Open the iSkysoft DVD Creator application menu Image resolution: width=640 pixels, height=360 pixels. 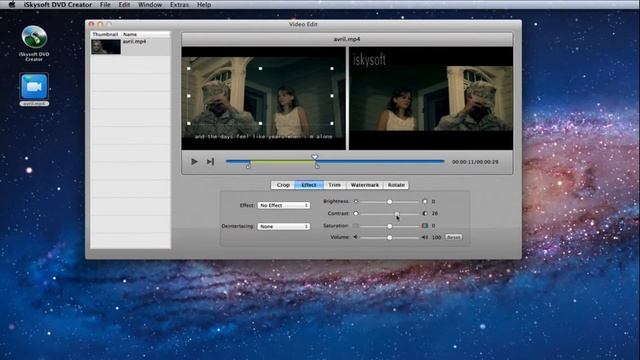click(x=58, y=5)
